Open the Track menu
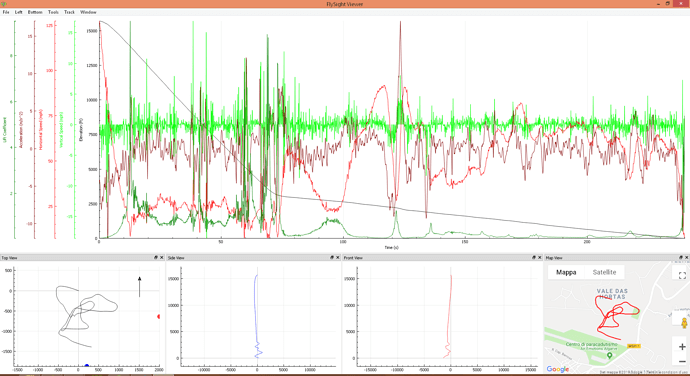 70,12
